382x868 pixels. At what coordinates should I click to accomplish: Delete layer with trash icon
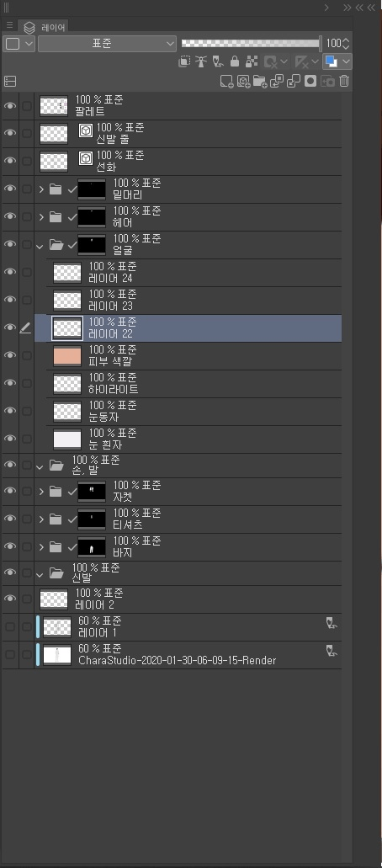344,82
